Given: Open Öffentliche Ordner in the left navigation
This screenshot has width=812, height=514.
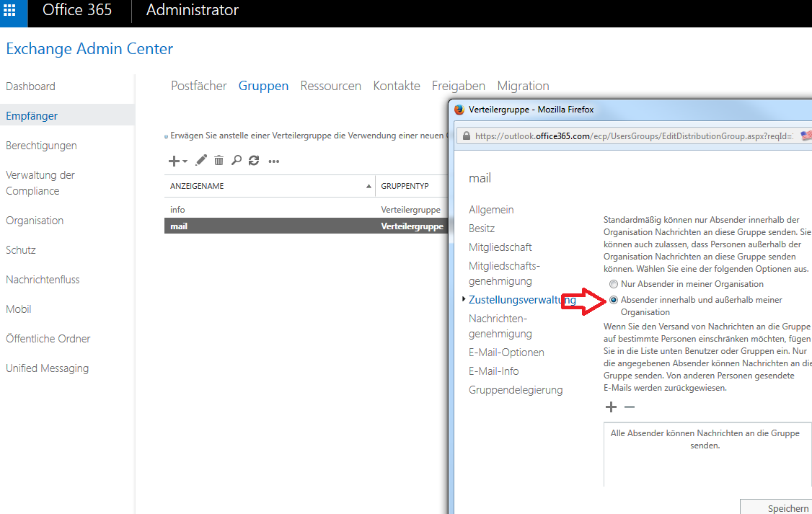Looking at the screenshot, I should [x=48, y=339].
